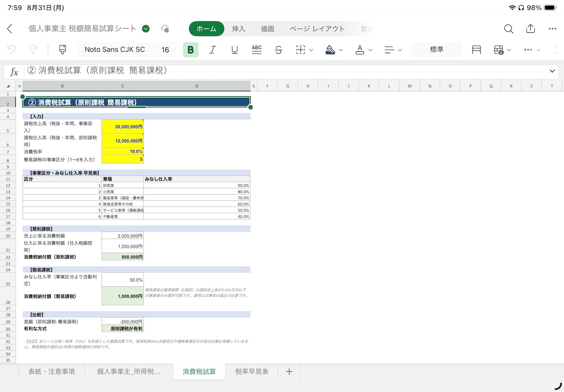The image size is (564, 392).
Task: Switch to 挿入 ribbon tab
Action: pos(239,29)
